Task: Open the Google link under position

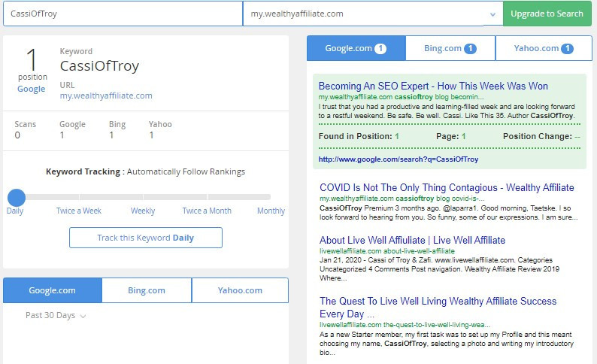Action: point(32,89)
